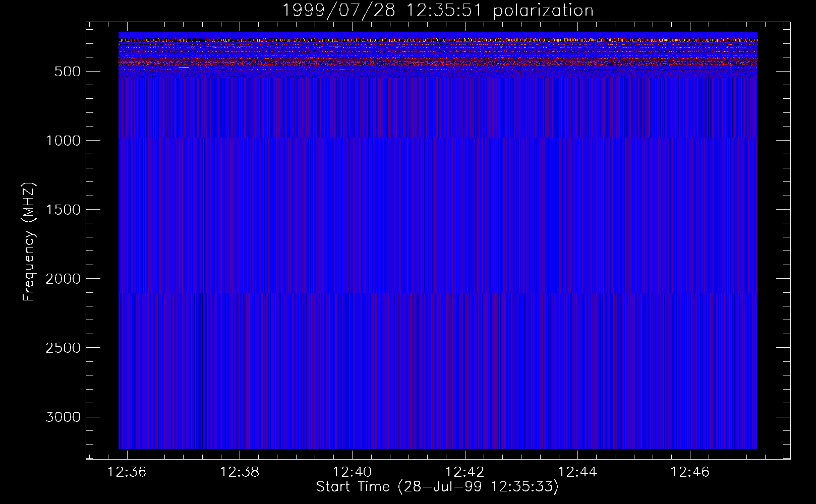Click the 1500 frequency tick label
Image resolution: width=816 pixels, height=504 pixels.
(63, 210)
